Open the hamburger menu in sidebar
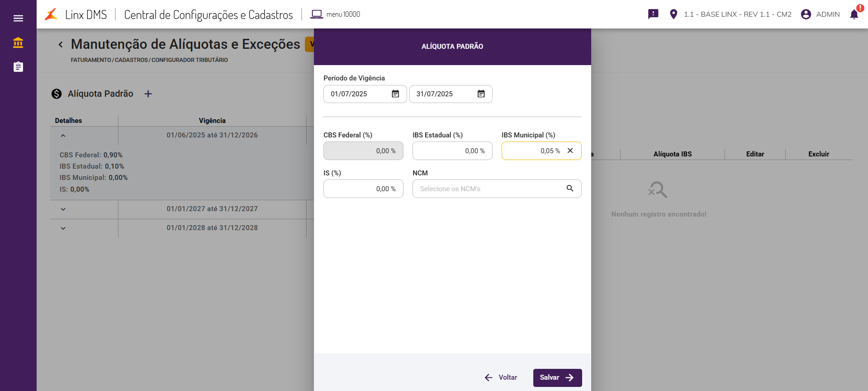The image size is (868, 391). click(18, 19)
